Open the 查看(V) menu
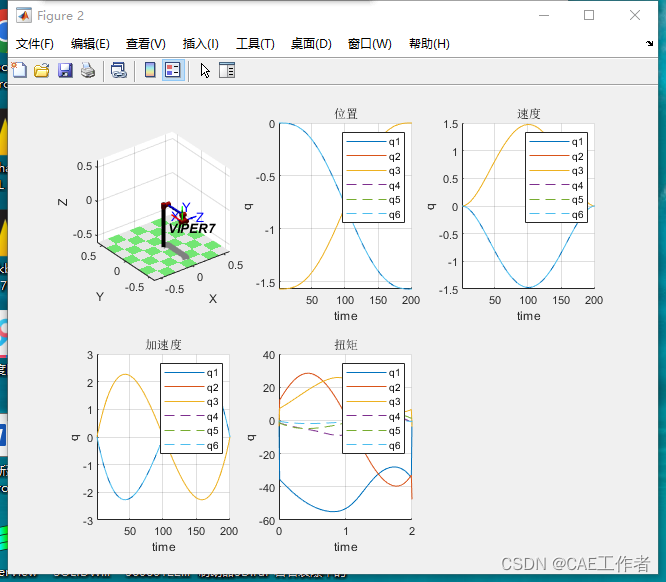This screenshot has width=666, height=582. click(x=146, y=44)
